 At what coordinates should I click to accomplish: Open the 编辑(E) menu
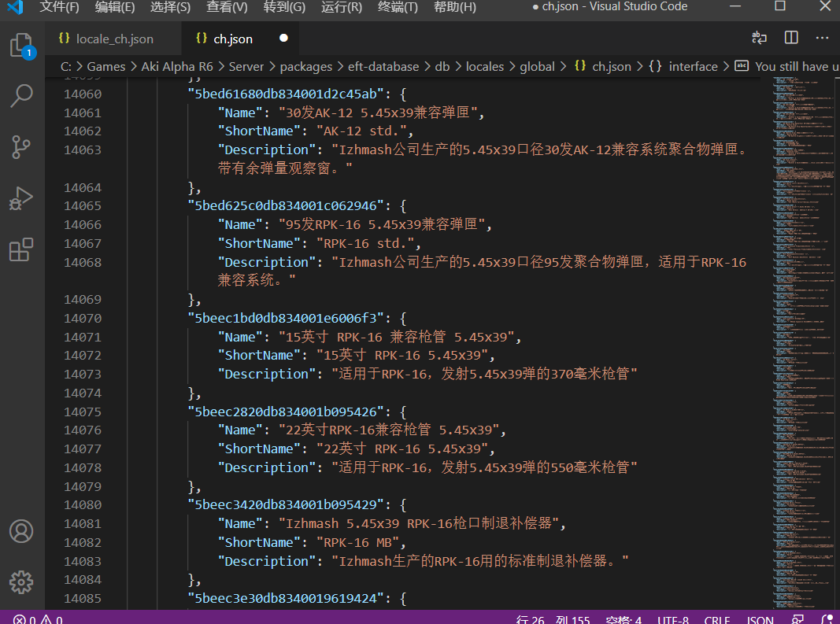[x=115, y=7]
